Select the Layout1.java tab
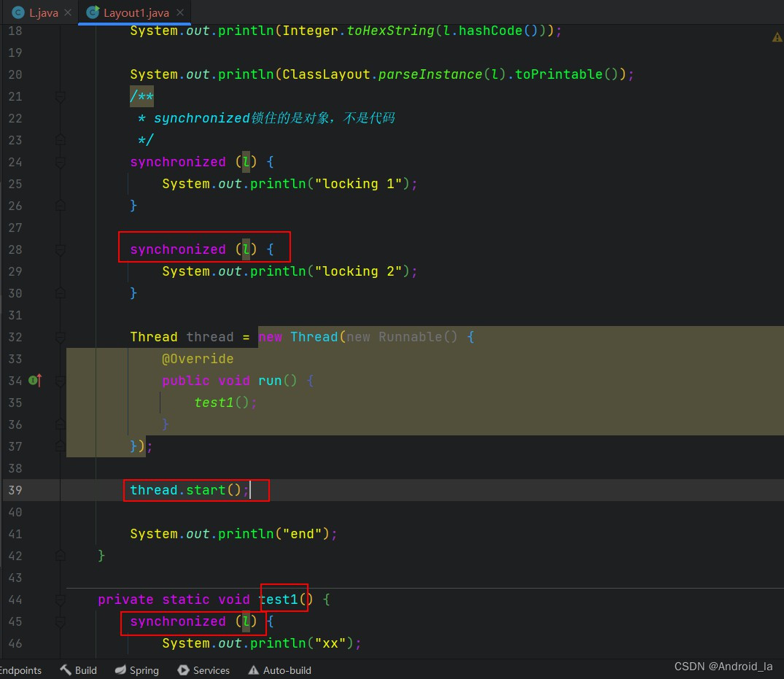This screenshot has height=679, width=784. 136,13
